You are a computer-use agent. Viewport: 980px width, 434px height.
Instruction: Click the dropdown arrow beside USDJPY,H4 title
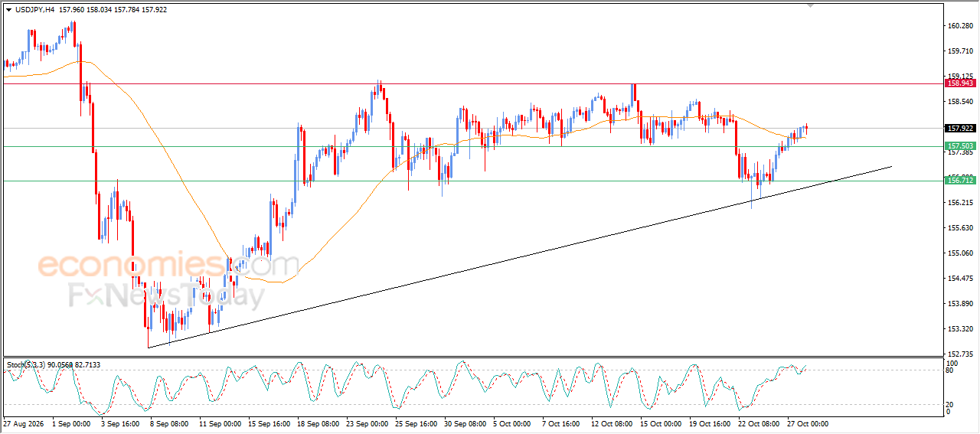9,9
